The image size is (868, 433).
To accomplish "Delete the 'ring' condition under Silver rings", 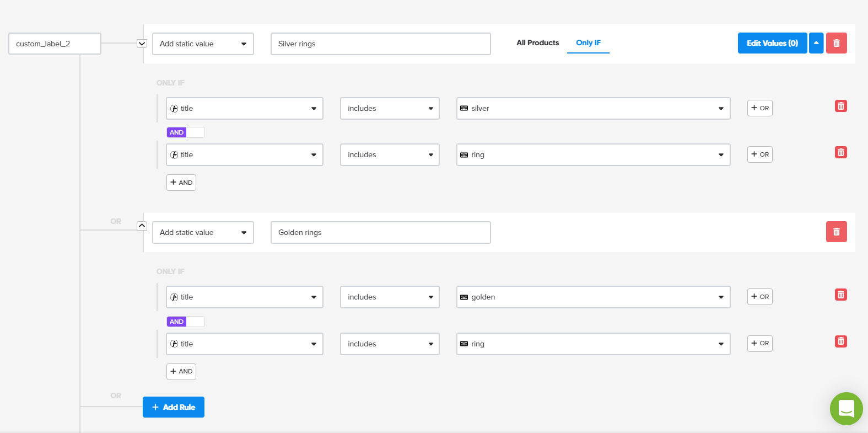I will (x=840, y=152).
